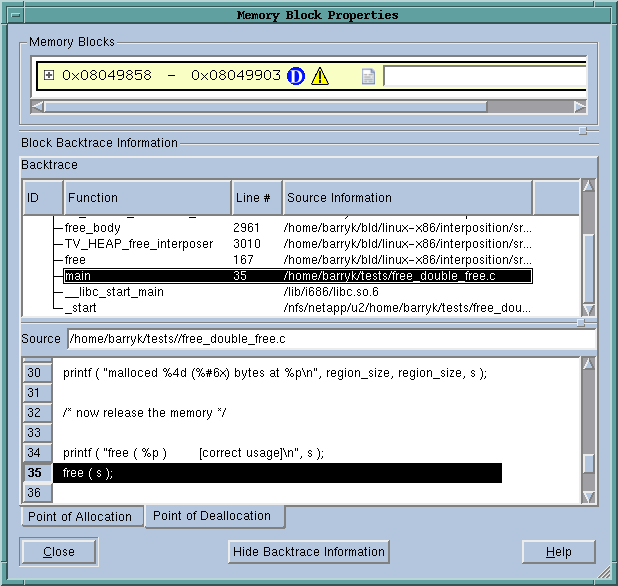Screen dimensions: 618x586
Task: Click line number 30 in source gutter
Action: [34, 373]
